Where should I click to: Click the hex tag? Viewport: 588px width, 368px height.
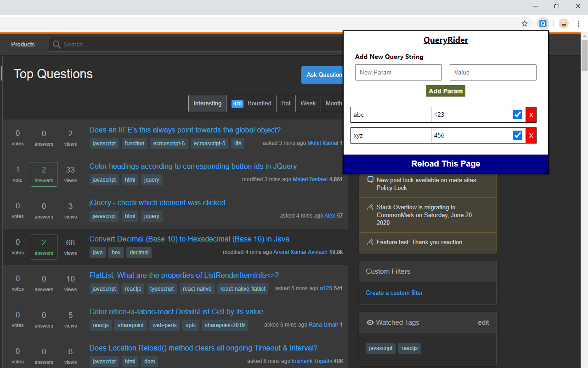pyautogui.click(x=116, y=253)
